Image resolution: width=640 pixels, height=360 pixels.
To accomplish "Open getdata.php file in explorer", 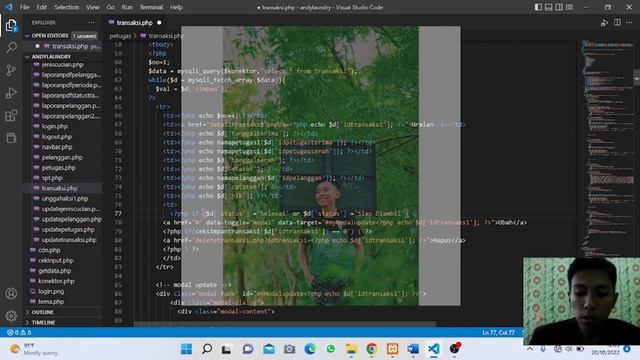I will coord(54,271).
